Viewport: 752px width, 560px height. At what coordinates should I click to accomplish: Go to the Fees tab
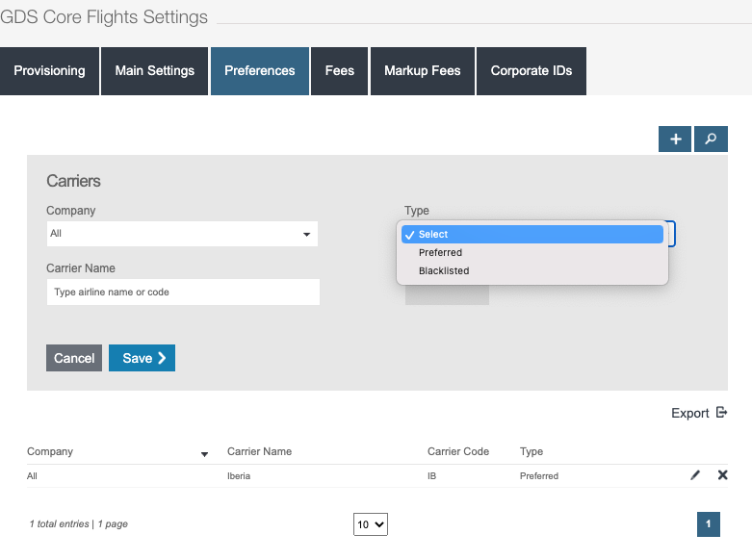pos(340,70)
